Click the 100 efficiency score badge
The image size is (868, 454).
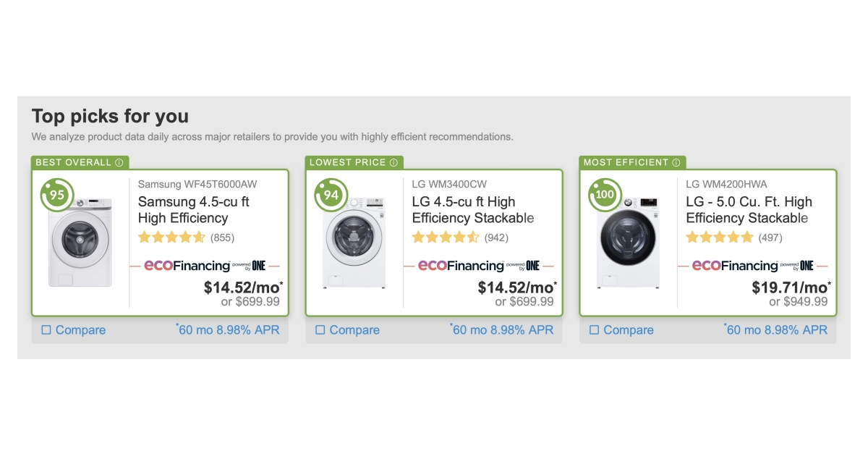605,194
